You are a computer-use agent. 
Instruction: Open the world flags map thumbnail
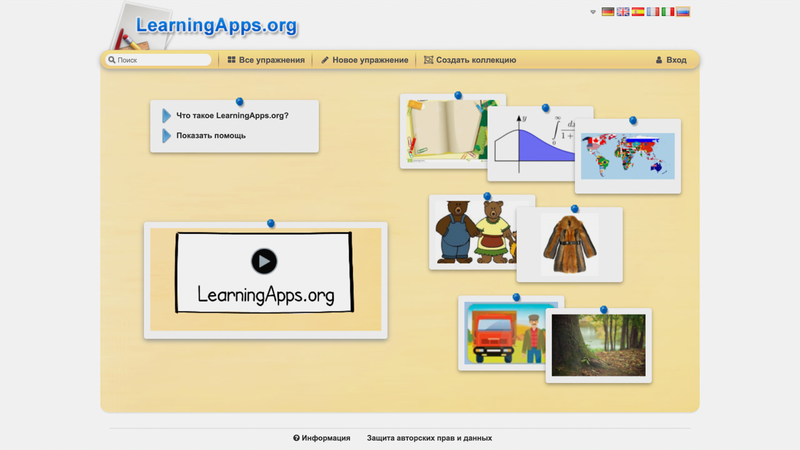click(628, 157)
